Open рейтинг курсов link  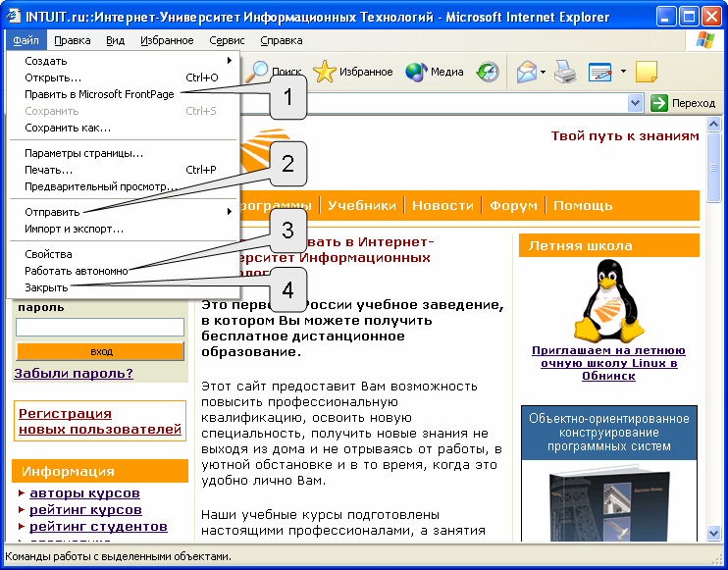pyautogui.click(x=85, y=509)
